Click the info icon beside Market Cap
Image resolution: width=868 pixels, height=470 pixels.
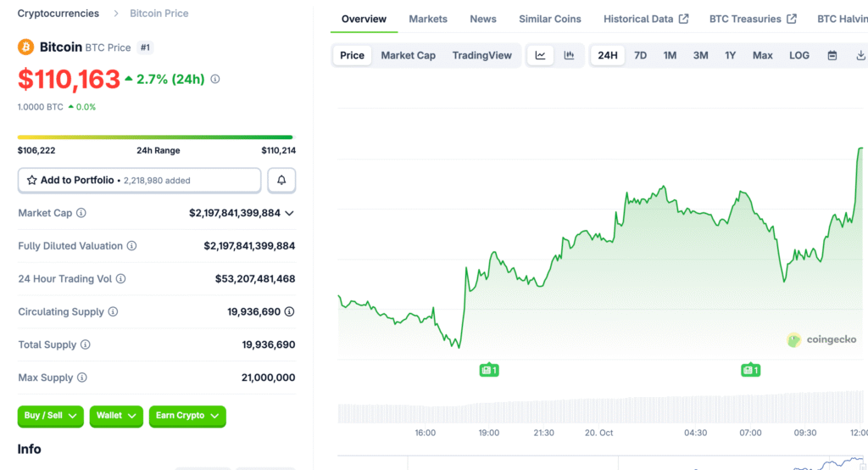81,213
